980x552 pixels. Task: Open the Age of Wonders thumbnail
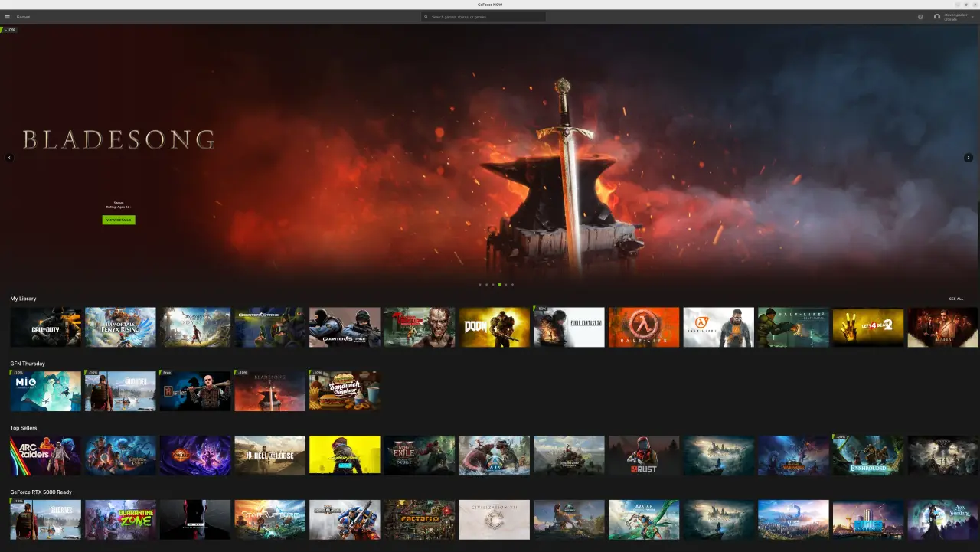tap(943, 520)
